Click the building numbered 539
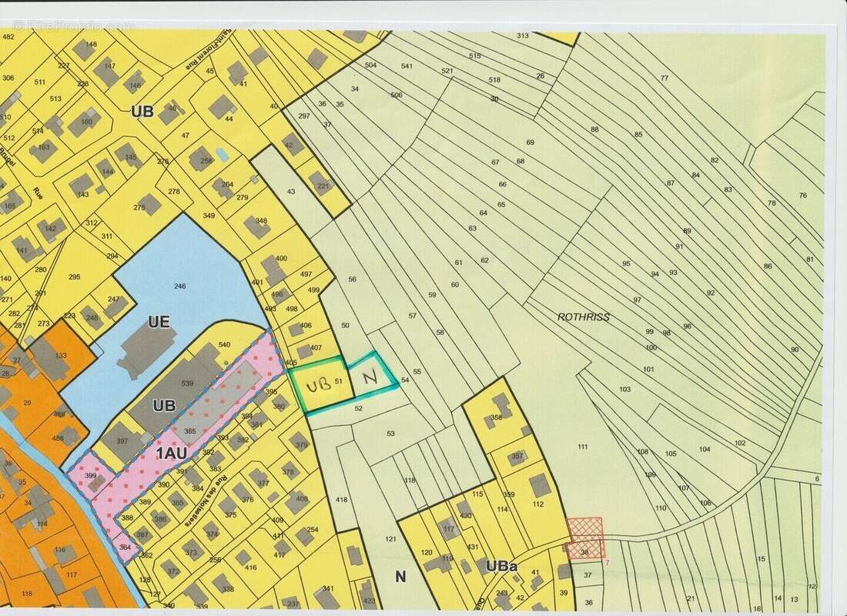The image size is (847, 616). 185,383
